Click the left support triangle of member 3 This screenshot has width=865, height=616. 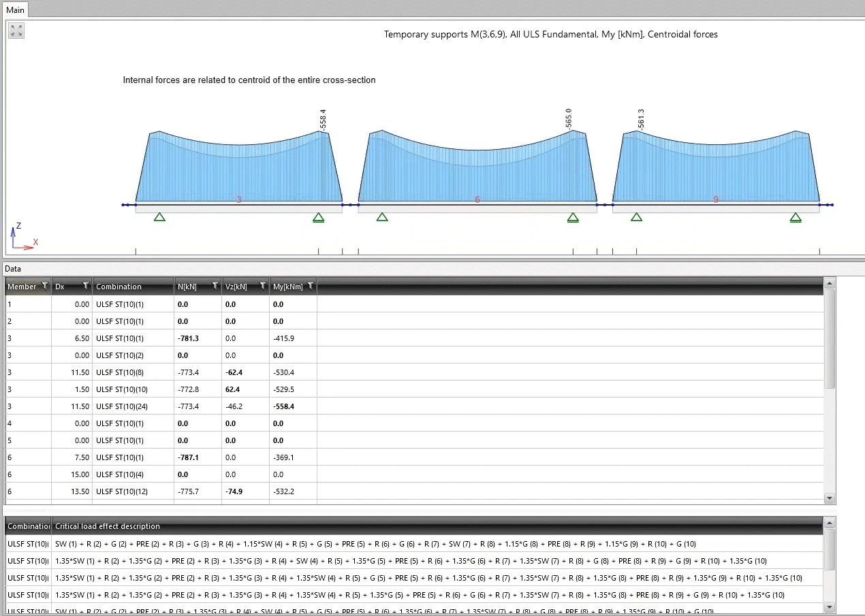pos(159,217)
